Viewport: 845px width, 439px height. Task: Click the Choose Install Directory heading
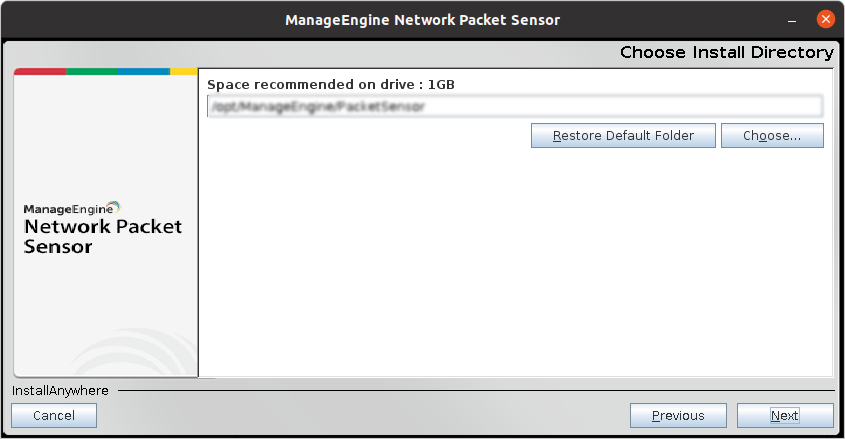pyautogui.click(x=726, y=52)
